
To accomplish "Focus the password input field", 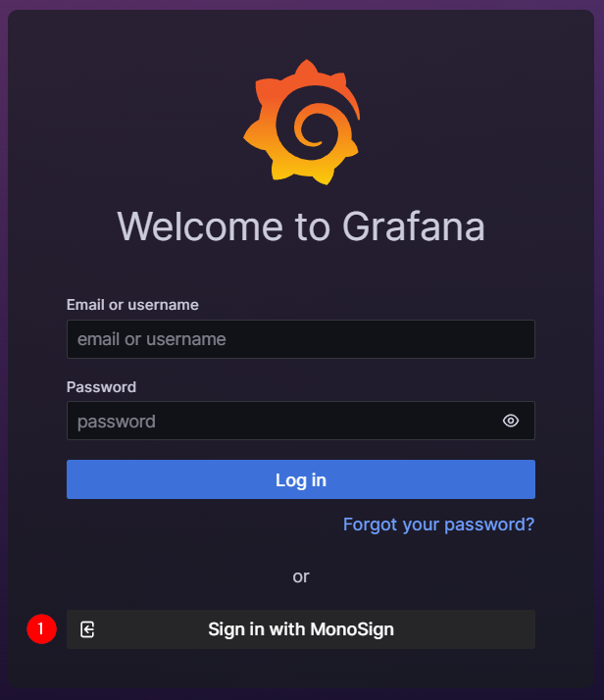I will point(301,421).
